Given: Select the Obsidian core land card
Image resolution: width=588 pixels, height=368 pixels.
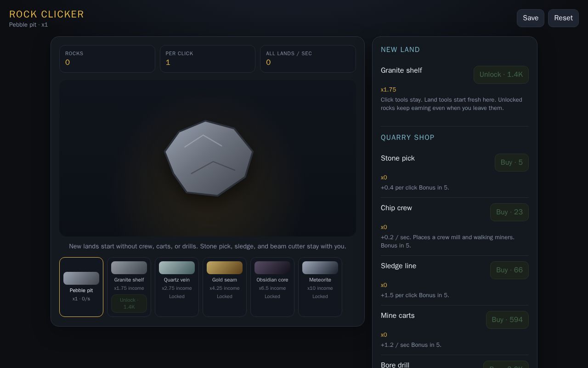Looking at the screenshot, I should pos(272,287).
